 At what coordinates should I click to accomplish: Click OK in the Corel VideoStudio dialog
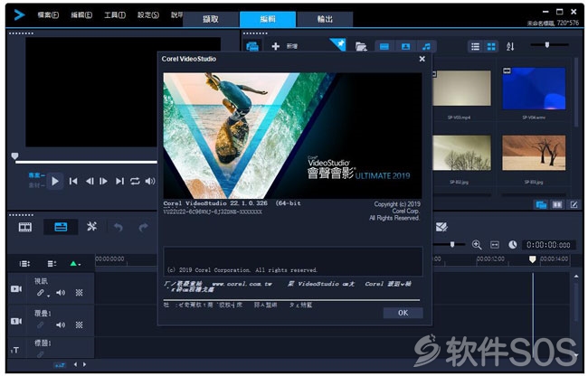403,313
